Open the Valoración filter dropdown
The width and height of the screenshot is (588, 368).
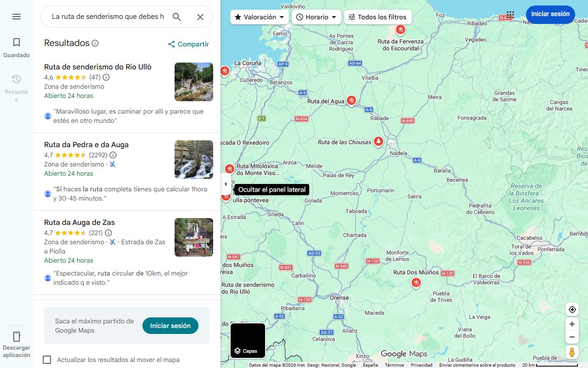click(x=259, y=17)
